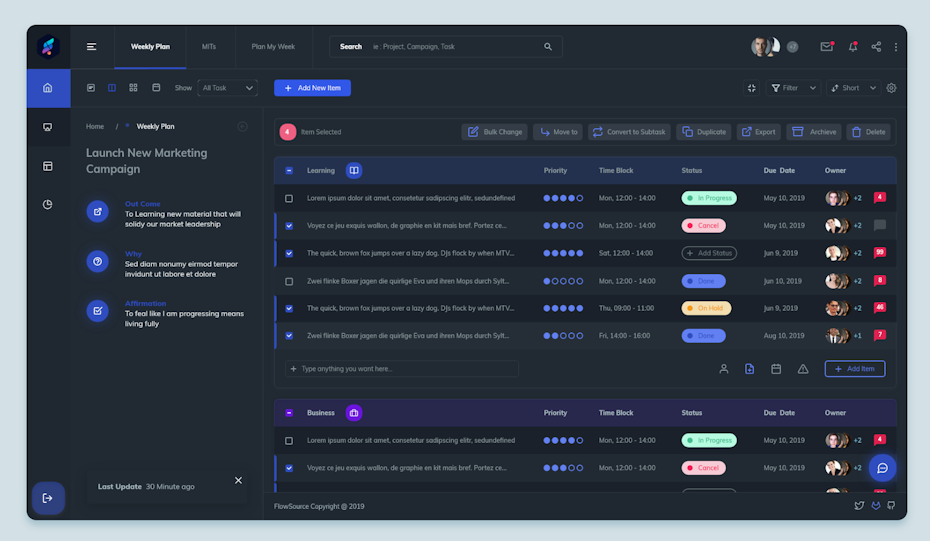The width and height of the screenshot is (930, 541).
Task: Open the settings gear beside Short
Action: tap(891, 88)
